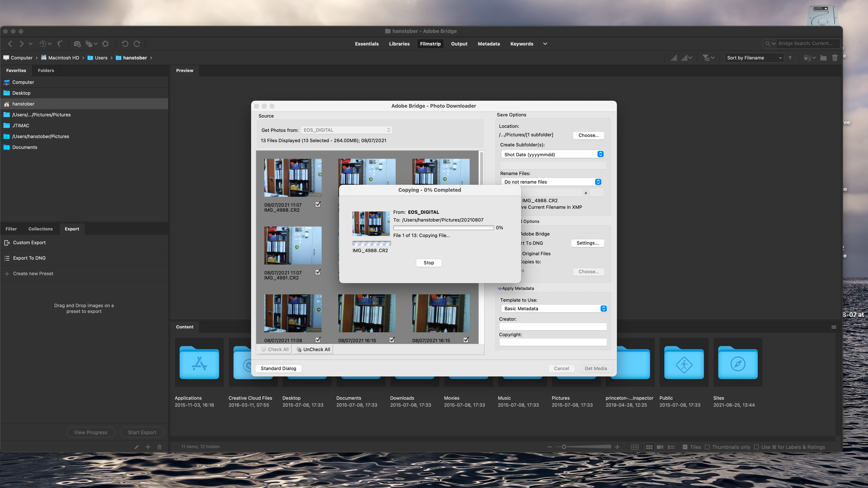Uncheck the IMG_4988.CR2 photo checkbox
This screenshot has height=488, width=868.
point(318,204)
